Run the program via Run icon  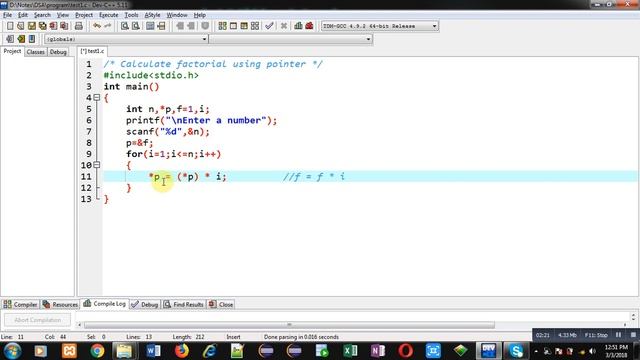tap(233, 26)
